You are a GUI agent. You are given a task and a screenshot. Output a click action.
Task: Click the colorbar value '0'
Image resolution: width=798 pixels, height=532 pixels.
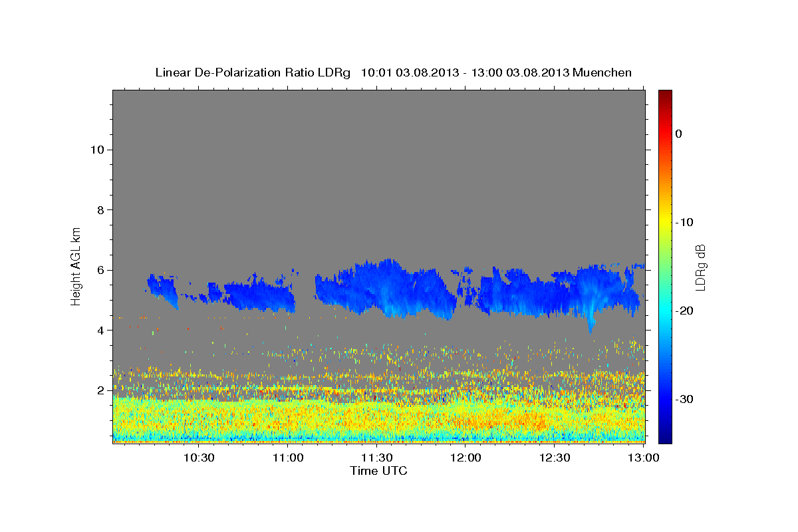(x=678, y=134)
